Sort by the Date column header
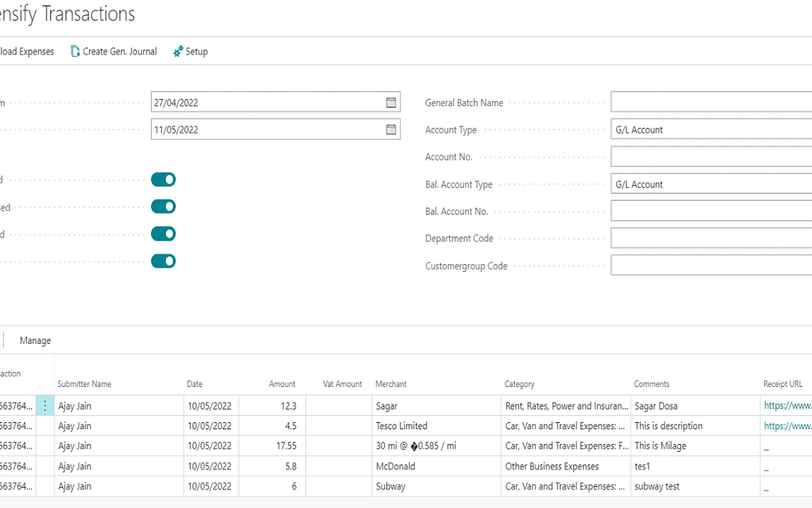This screenshot has width=812, height=508. 194,384
